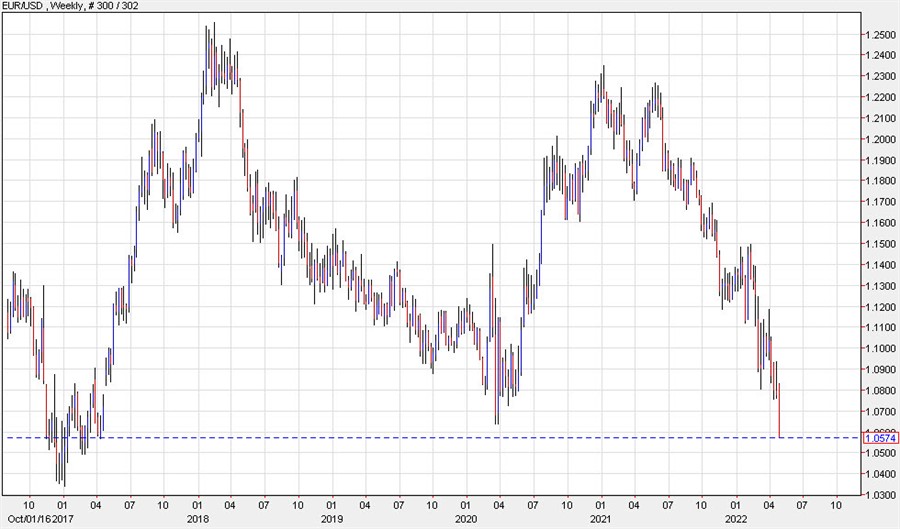The height and width of the screenshot is (529, 900).
Task: Select the 1.2300 price level label
Action: click(x=882, y=77)
